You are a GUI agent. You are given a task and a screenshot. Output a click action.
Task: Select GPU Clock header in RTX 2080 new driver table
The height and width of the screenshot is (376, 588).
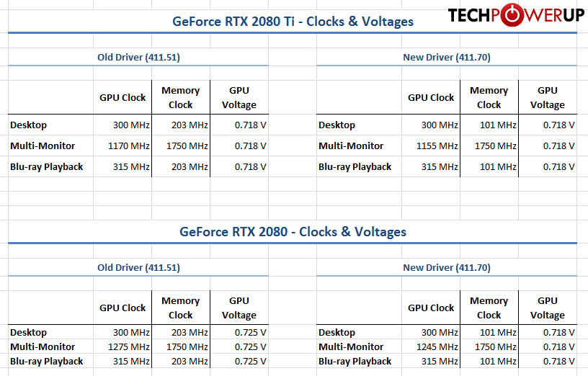click(x=431, y=308)
